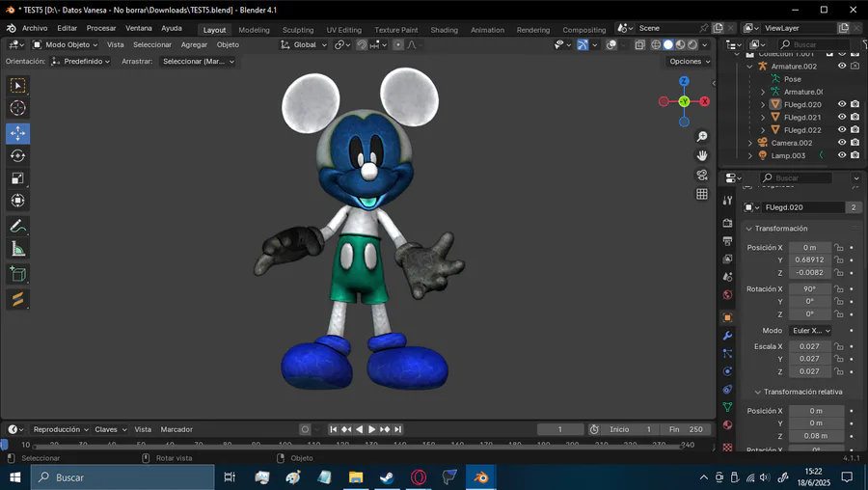Choose the Move tool
Image resolution: width=868 pixels, height=490 pixels.
point(17,133)
